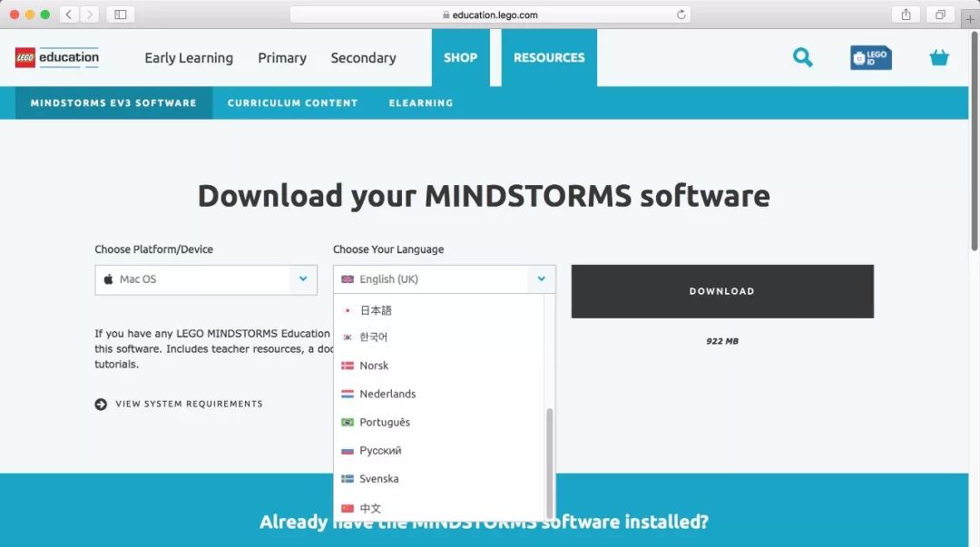This screenshot has height=547, width=980.
Task: Open the VIEW SYSTEM REQUIREMENTS link
Action: point(189,404)
